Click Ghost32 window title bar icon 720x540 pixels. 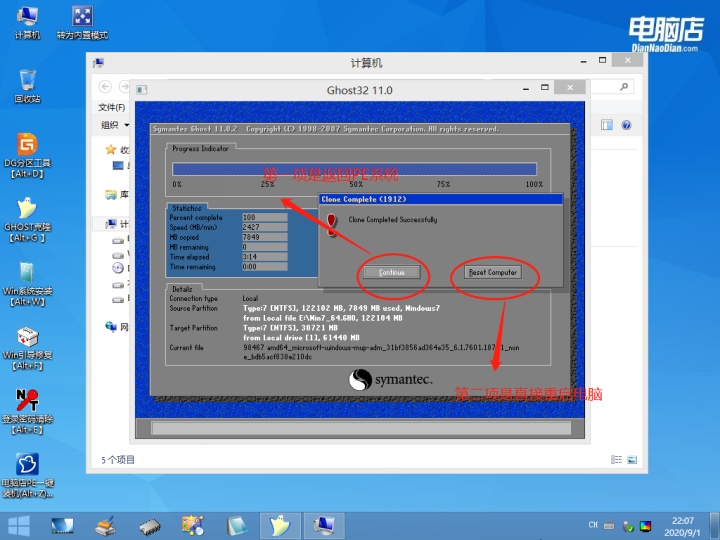tap(142, 90)
